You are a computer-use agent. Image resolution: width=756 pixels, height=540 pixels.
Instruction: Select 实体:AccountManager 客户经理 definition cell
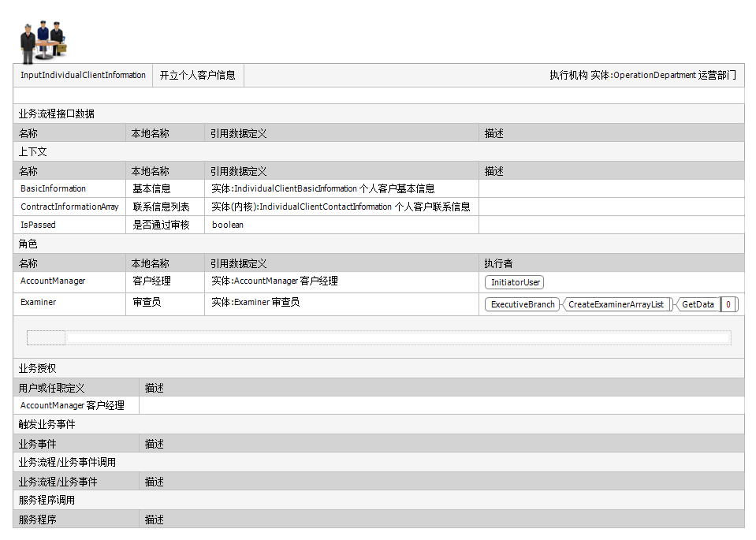(x=341, y=282)
